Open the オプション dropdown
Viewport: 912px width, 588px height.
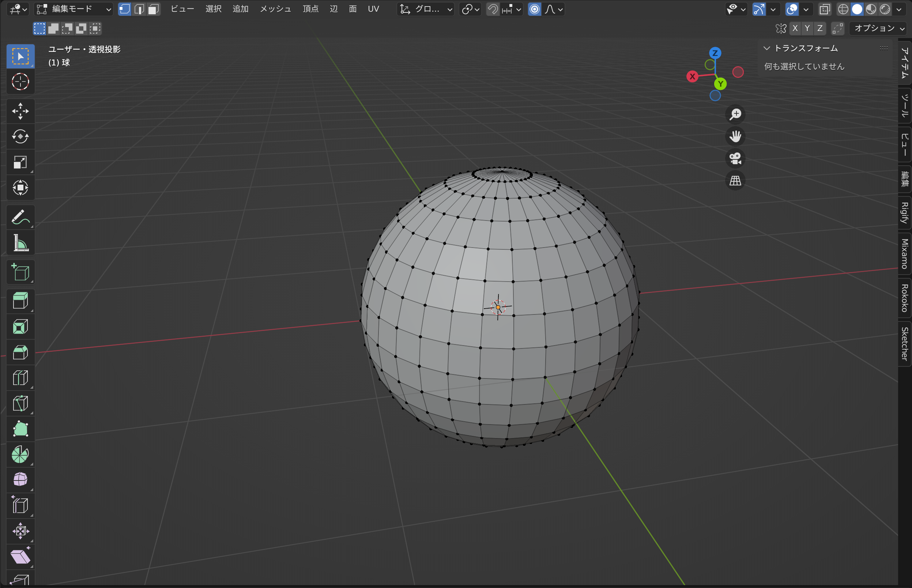878,28
